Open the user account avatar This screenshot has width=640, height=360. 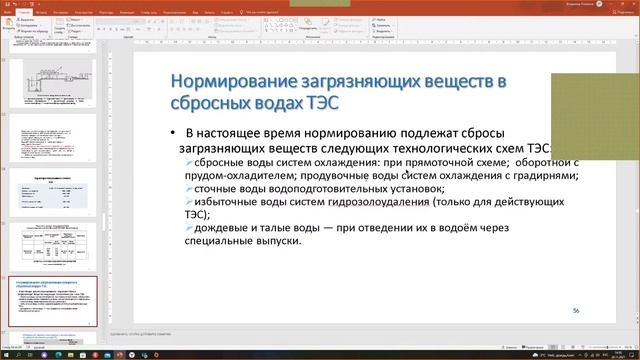[x=599, y=4]
